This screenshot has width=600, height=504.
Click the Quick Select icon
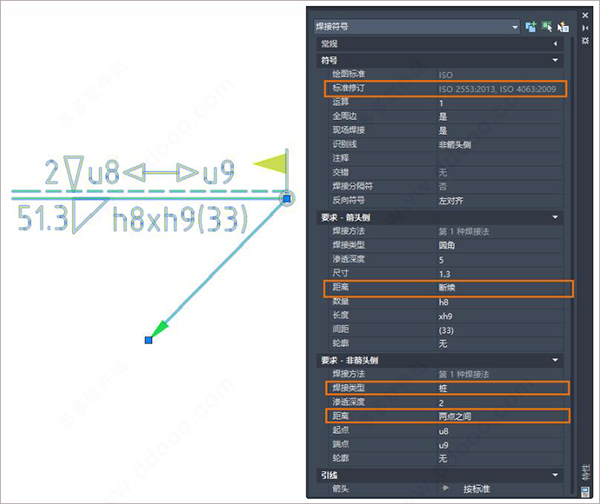(x=563, y=27)
